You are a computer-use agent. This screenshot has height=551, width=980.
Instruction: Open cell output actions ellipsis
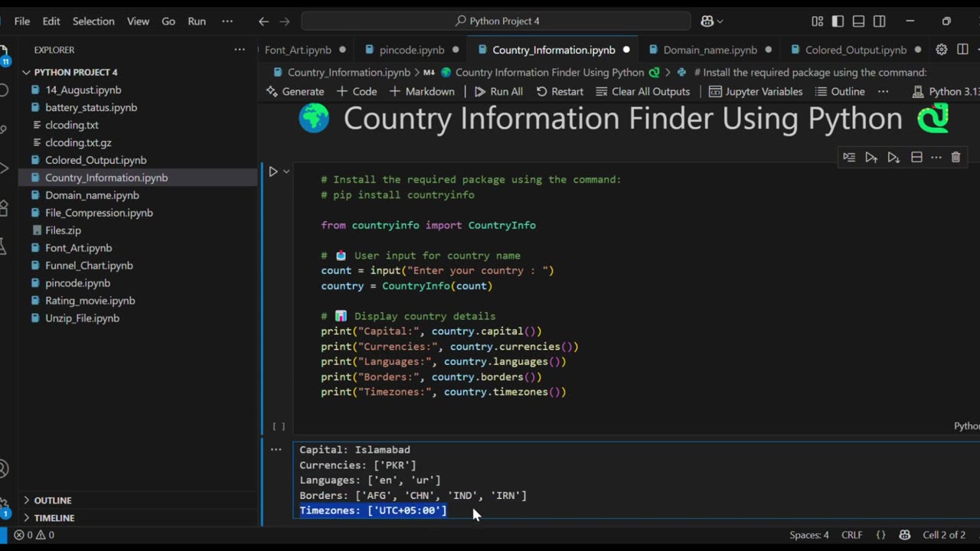click(x=276, y=450)
